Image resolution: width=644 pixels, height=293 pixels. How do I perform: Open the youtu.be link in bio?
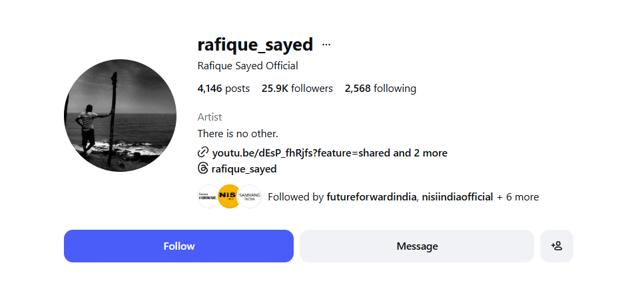point(329,152)
